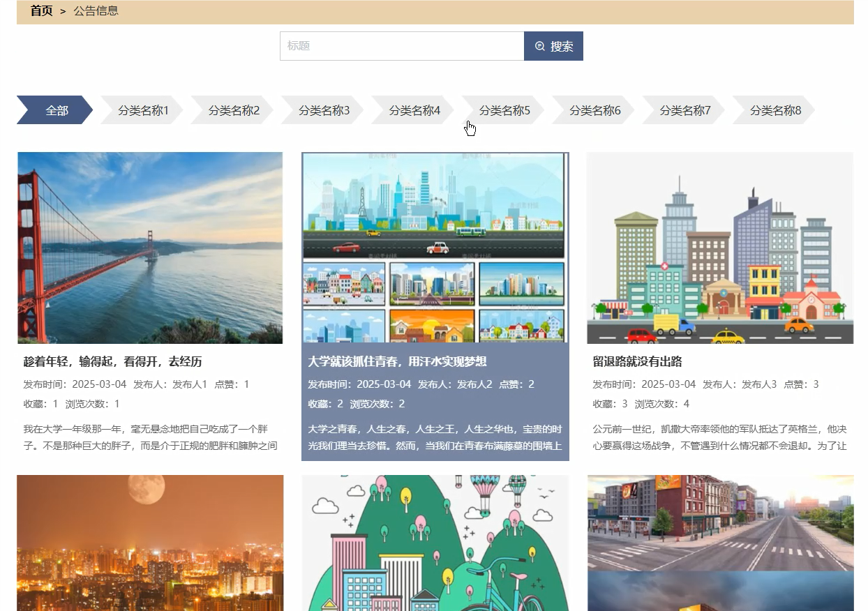The image size is (868, 611).
Task: Click 发布人：发布人2 text
Action: tap(455, 384)
